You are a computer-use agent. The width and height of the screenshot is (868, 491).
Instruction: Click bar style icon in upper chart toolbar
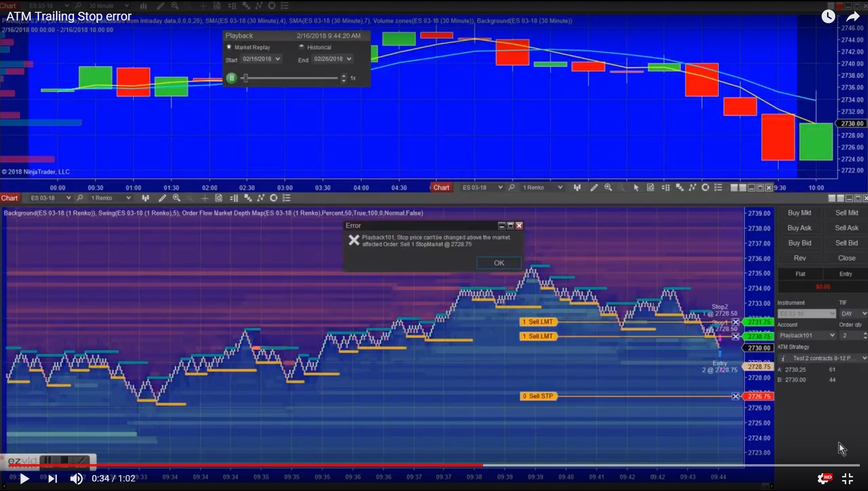pos(577,188)
